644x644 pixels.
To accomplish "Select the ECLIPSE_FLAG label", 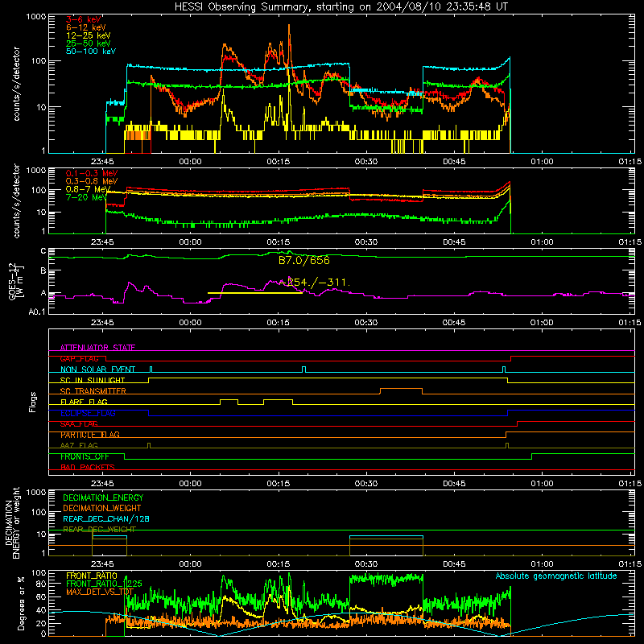I will click(88, 413).
